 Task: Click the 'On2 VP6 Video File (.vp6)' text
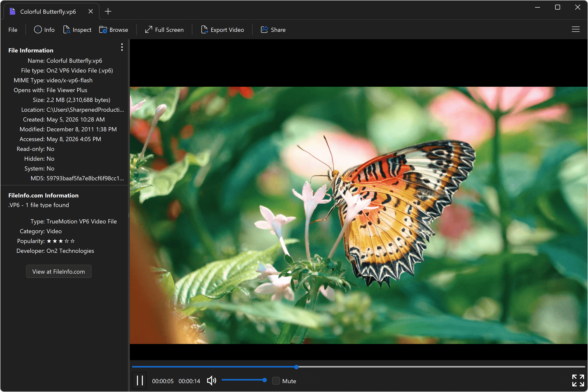pos(80,71)
